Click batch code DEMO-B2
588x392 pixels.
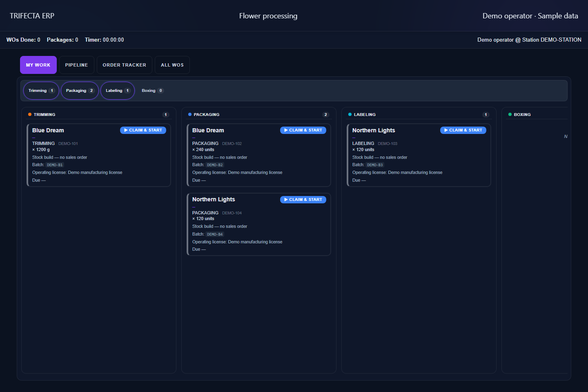click(x=215, y=165)
